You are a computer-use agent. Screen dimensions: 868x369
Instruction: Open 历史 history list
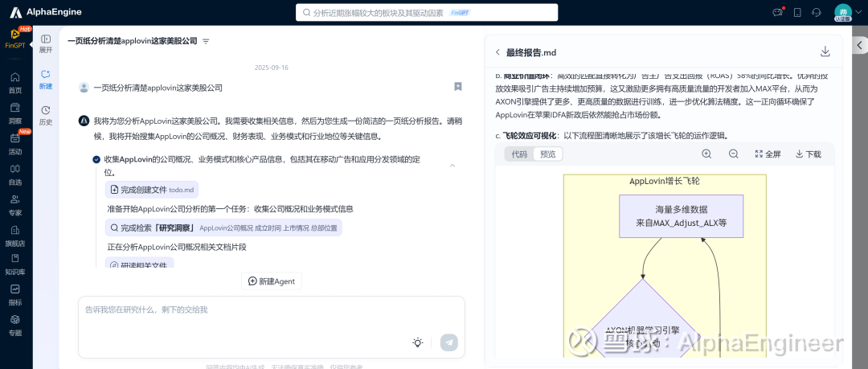point(46,116)
